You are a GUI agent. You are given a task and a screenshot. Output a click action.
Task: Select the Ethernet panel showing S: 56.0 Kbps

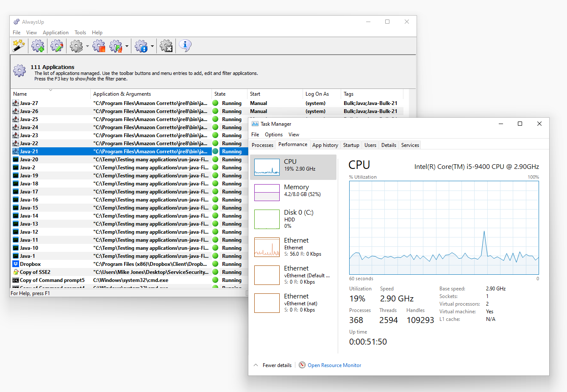point(293,247)
